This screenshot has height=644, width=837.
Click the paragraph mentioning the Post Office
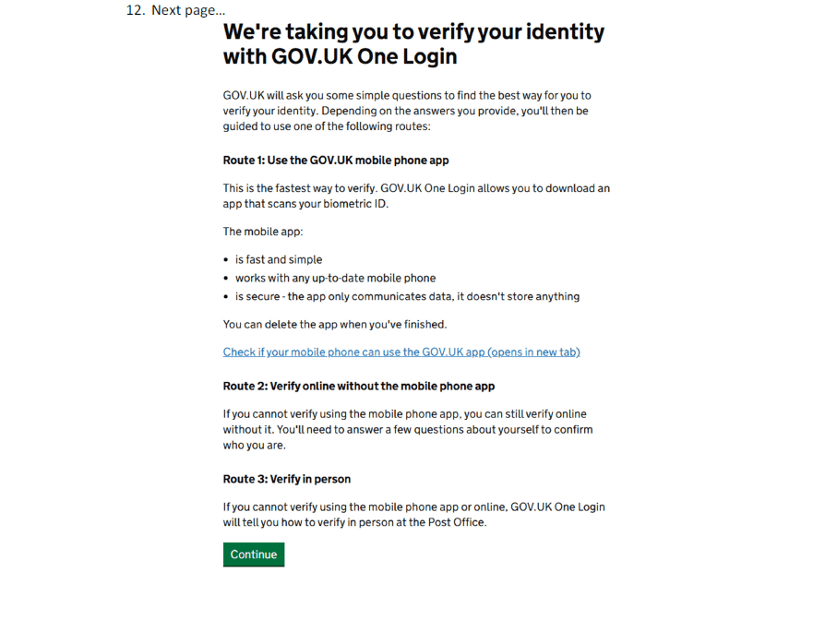tap(413, 514)
